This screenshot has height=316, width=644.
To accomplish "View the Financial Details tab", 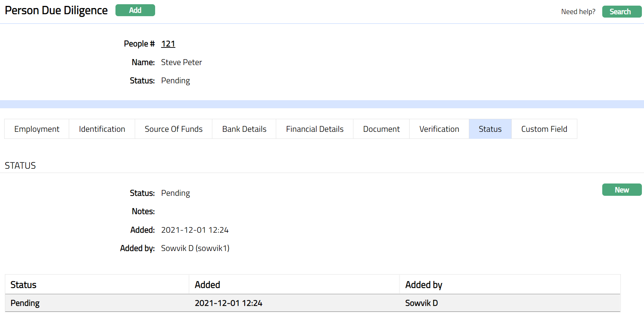I will 314,129.
